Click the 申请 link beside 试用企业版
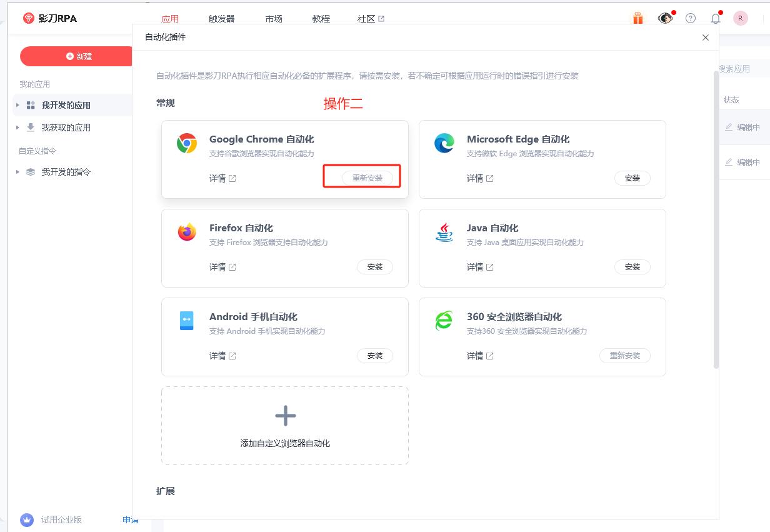The width and height of the screenshot is (770, 532). [131, 519]
